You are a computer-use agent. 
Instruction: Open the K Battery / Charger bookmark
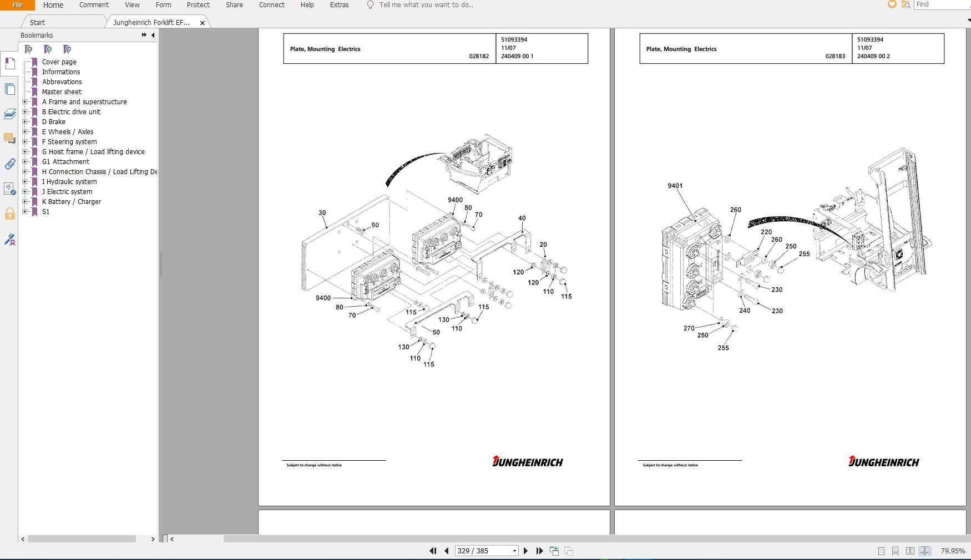(x=71, y=202)
